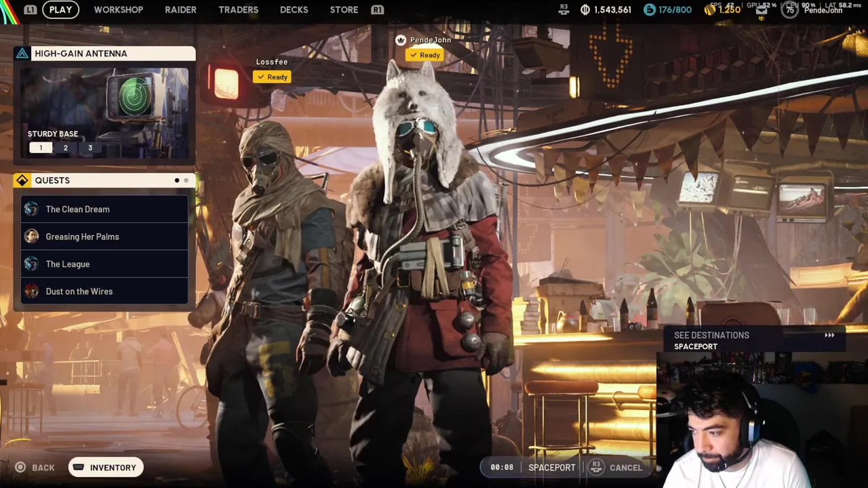Screen dimensions: 868x488
Task: Click the circle icon beside BACK
Action: coord(20,467)
